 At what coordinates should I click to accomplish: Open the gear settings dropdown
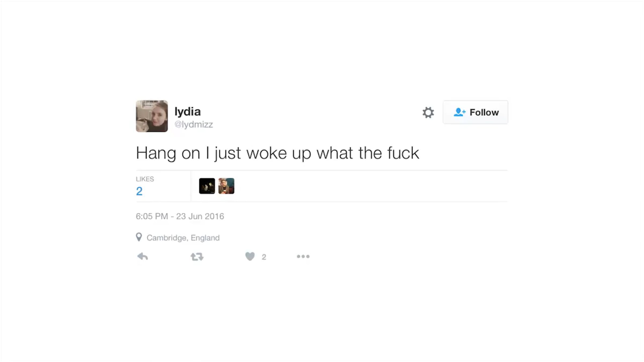point(428,112)
